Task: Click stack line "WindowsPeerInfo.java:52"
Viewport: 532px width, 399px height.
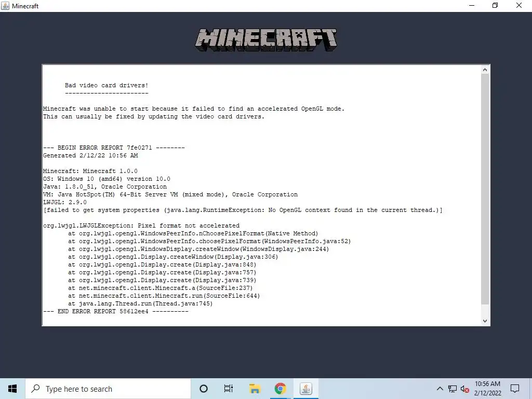Action: [209, 242]
